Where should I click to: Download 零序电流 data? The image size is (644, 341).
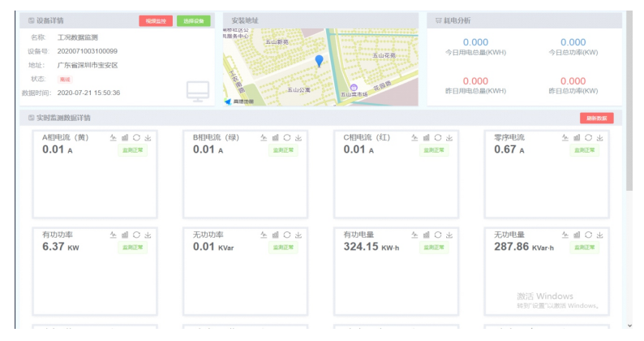click(600, 138)
